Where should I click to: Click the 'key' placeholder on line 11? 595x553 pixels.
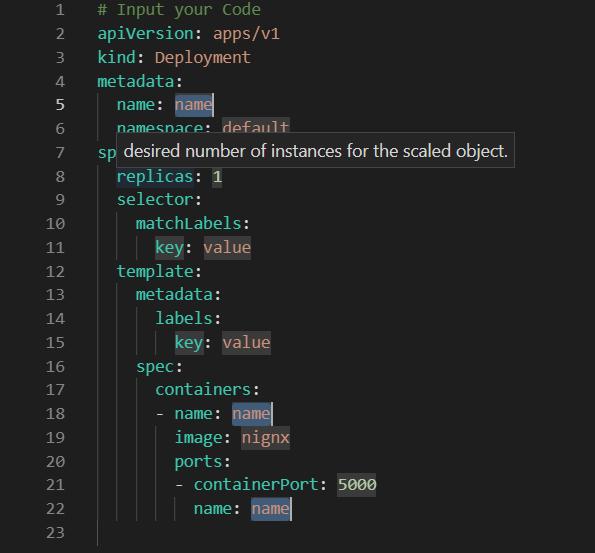[x=169, y=248]
